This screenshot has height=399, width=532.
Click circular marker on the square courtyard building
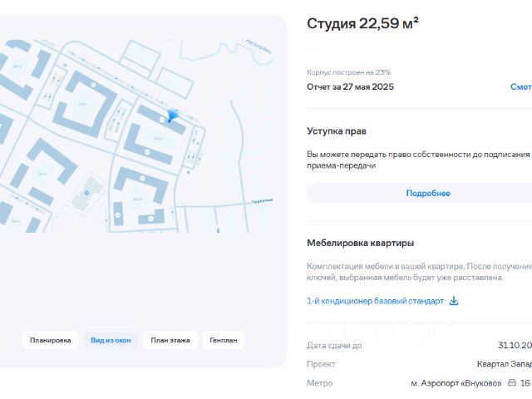93,85
